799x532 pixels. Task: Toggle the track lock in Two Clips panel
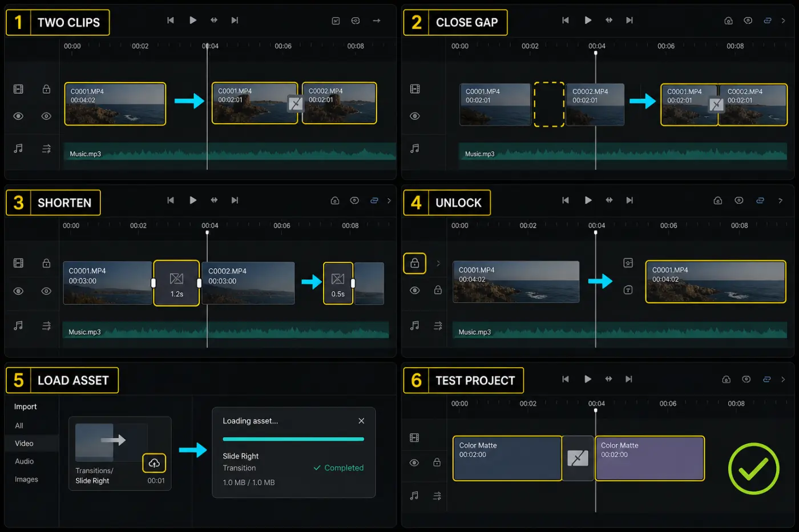[x=46, y=89]
